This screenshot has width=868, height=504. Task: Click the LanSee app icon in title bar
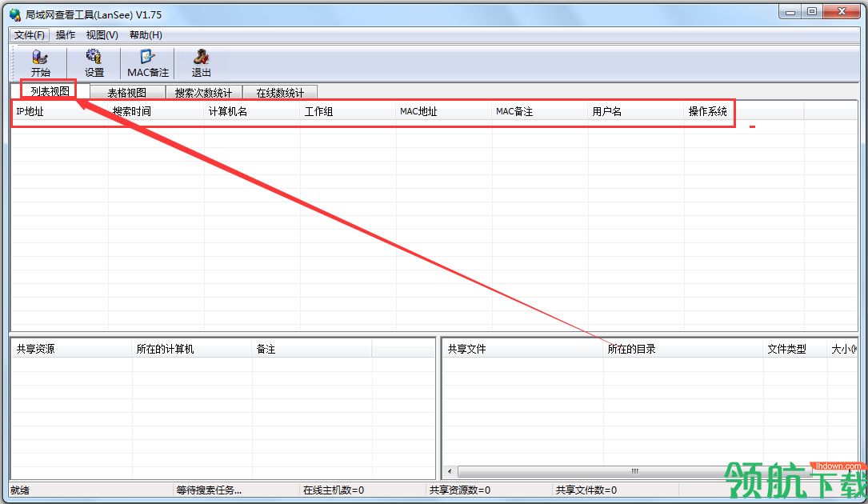(x=15, y=14)
